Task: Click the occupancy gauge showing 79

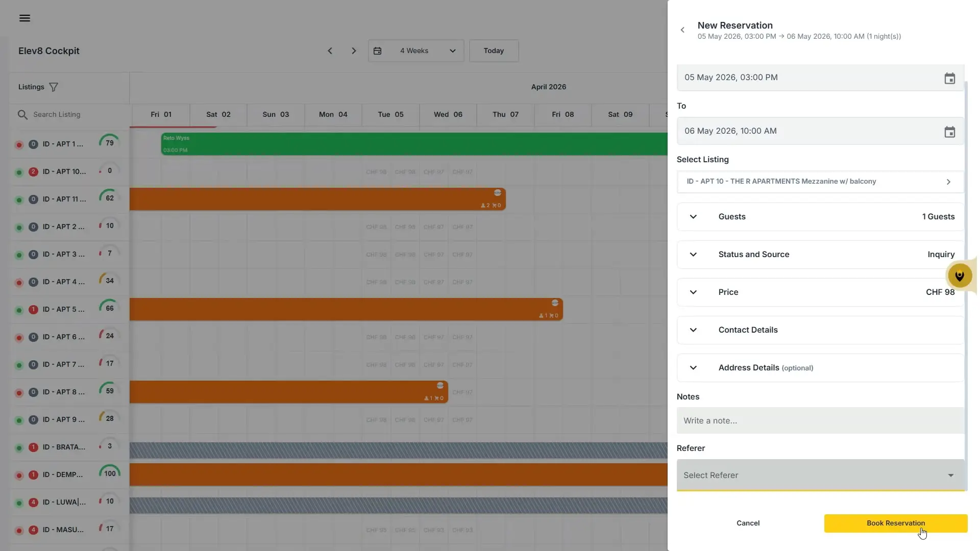Action: (109, 143)
